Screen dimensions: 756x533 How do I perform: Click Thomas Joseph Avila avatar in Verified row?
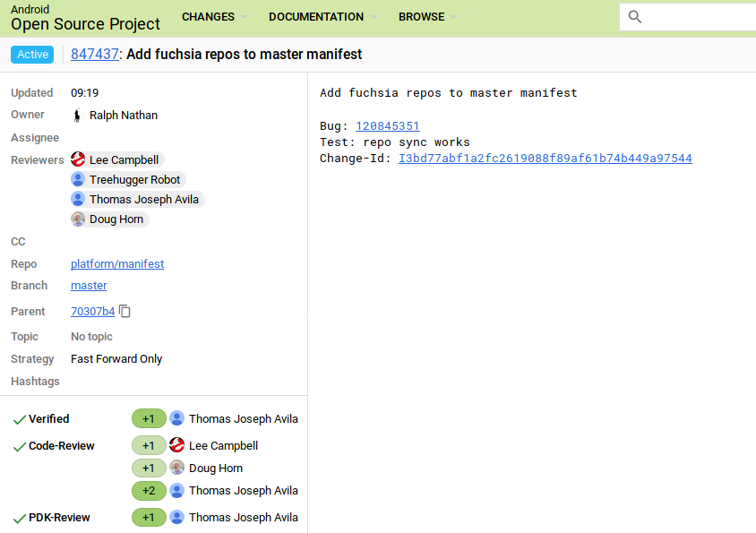(x=177, y=418)
